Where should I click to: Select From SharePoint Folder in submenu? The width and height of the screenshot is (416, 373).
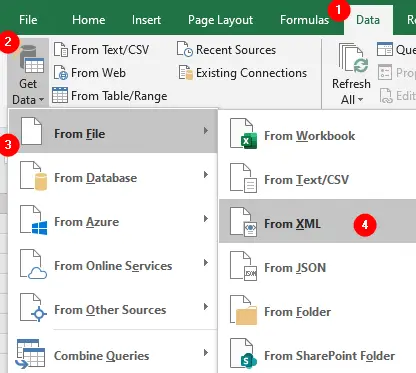[x=318, y=353]
